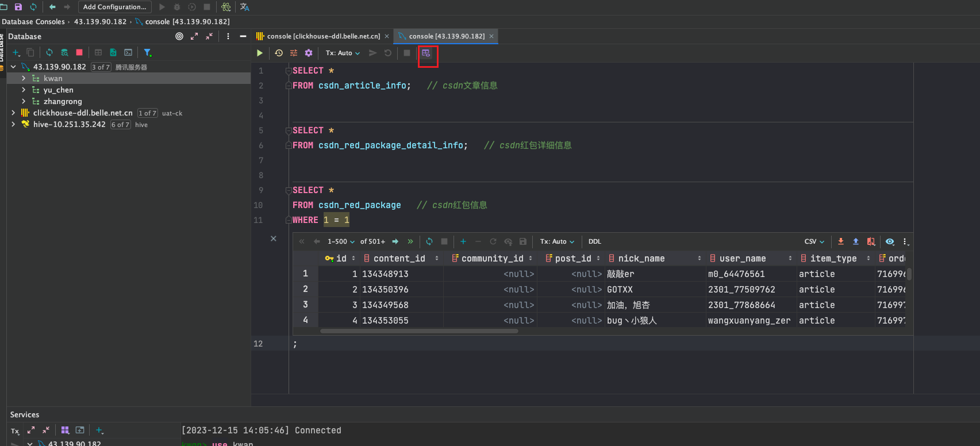Screen dimensions: 980x446
Task: Open the console Tx: Auto dropdown
Action: pyautogui.click(x=343, y=53)
